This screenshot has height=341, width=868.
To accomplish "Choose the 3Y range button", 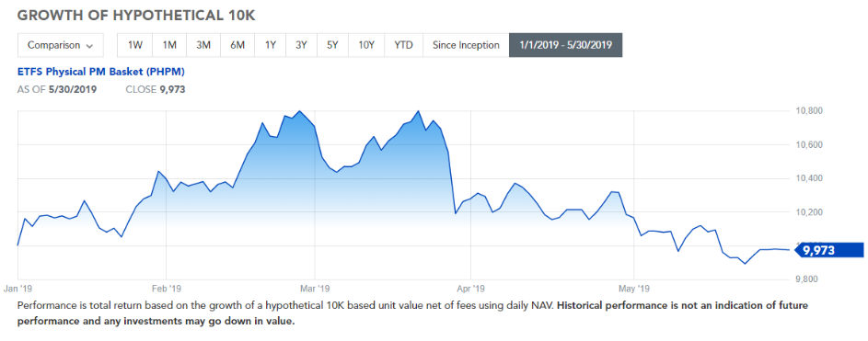I will click(x=301, y=45).
